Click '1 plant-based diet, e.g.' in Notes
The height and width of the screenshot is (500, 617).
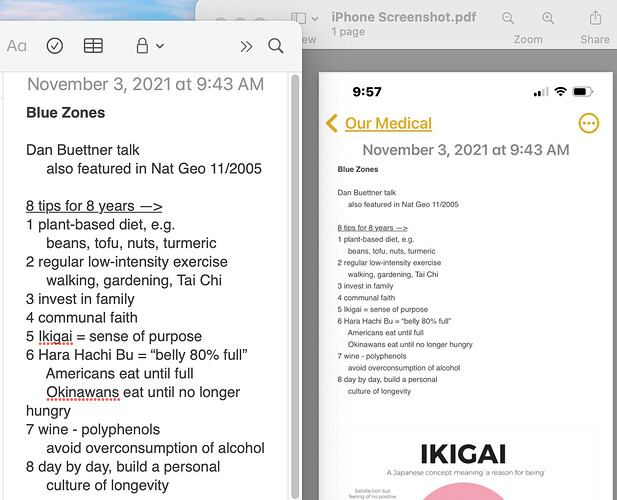[x=100, y=225]
